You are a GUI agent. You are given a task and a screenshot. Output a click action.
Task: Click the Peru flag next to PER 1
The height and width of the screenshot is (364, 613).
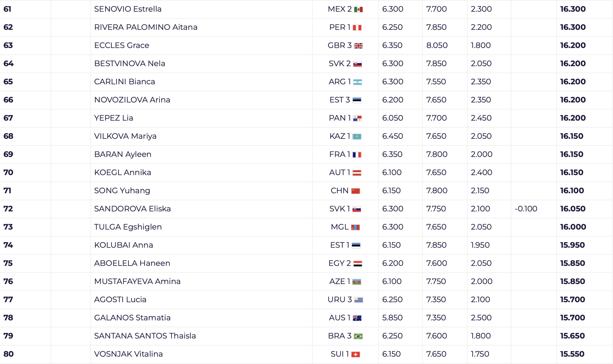pyautogui.click(x=357, y=28)
